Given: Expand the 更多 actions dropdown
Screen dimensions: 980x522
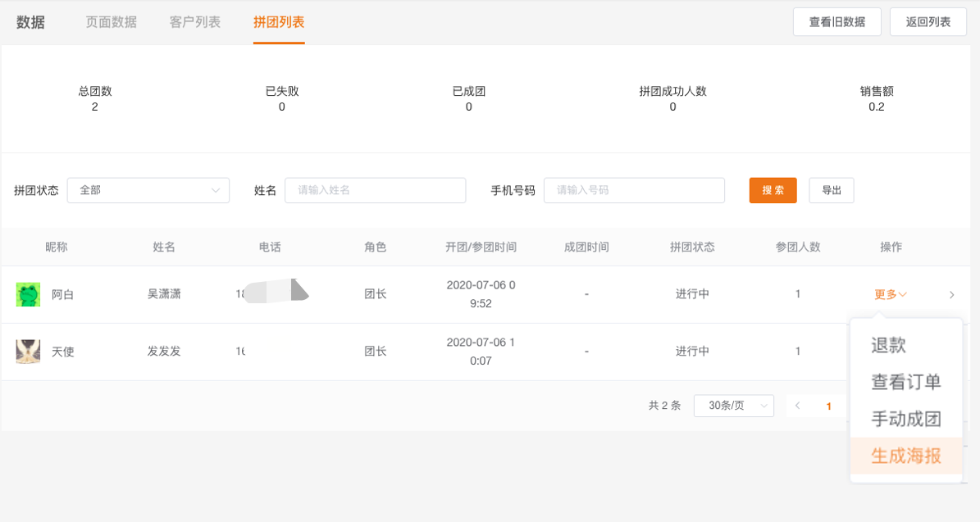Looking at the screenshot, I should [x=890, y=295].
